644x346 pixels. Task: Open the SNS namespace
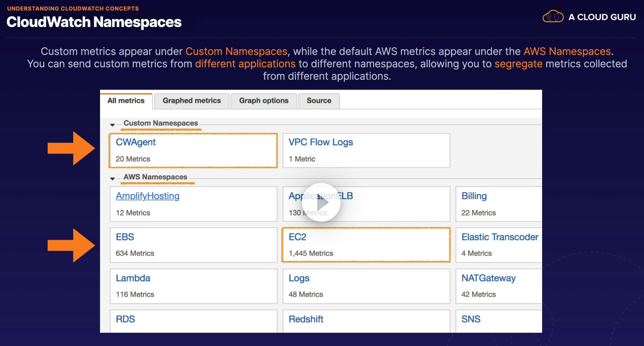click(x=471, y=319)
